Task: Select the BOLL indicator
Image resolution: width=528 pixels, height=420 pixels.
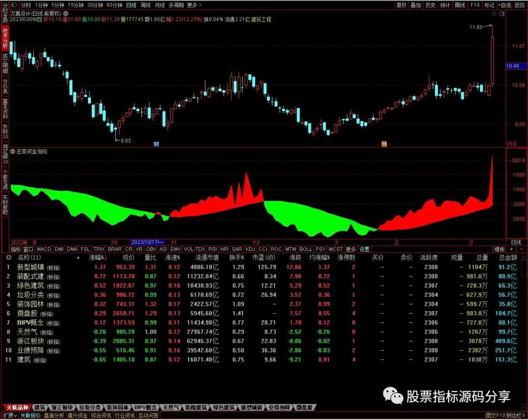Action: (306, 249)
